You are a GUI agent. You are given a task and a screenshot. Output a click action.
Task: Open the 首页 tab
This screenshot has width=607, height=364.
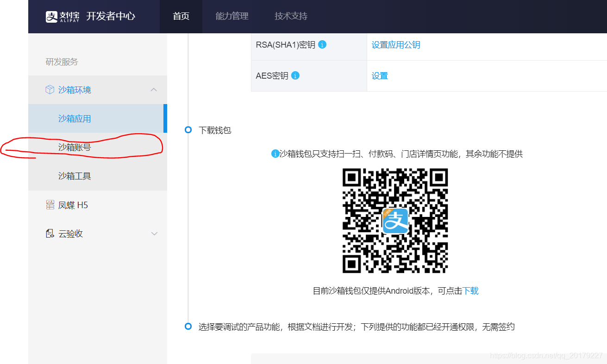[x=181, y=16]
